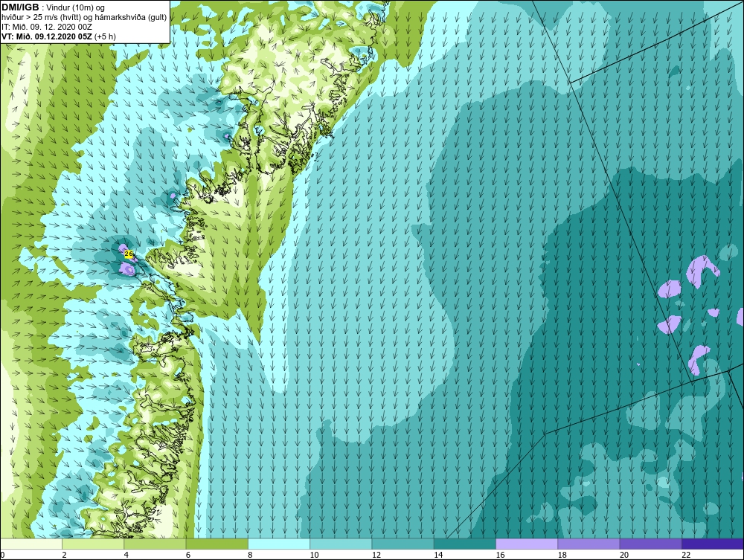744x560 pixels.
Task: Click the 'IT: Mið. 09. 12. 2020 00Z' line
Action: pos(46,27)
